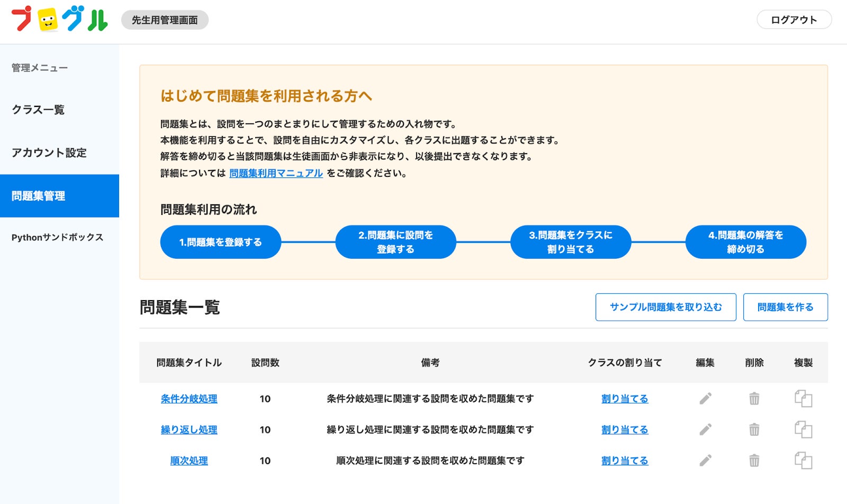This screenshot has height=504, width=847.
Task: Click the 削除 column header
Action: [754, 363]
